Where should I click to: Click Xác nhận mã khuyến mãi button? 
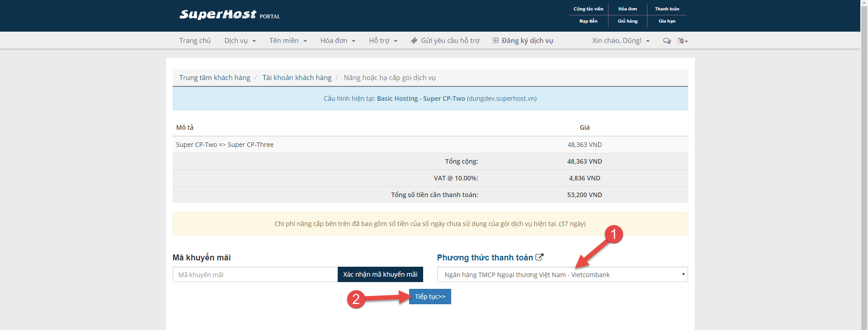(380, 274)
